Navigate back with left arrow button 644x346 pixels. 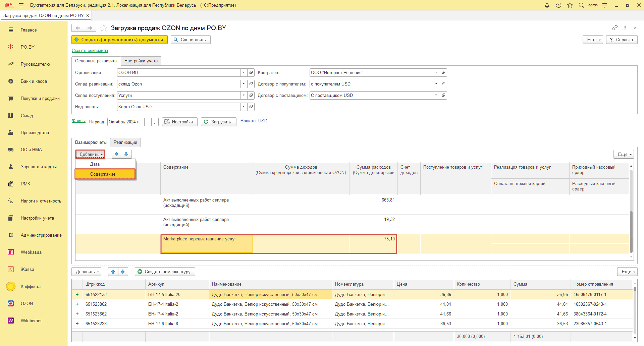point(78,28)
